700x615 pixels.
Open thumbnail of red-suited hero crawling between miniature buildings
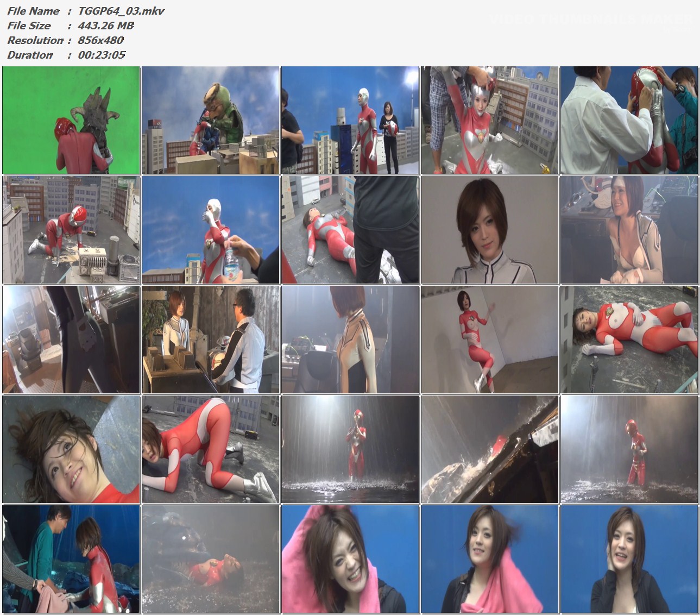(x=71, y=230)
